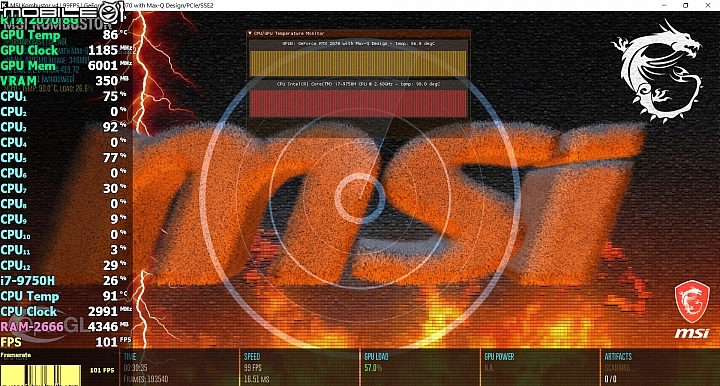This screenshot has height=386, width=720.
Task: Click the CPU/GPU Temperature Monitor title bar
Action: (359, 34)
